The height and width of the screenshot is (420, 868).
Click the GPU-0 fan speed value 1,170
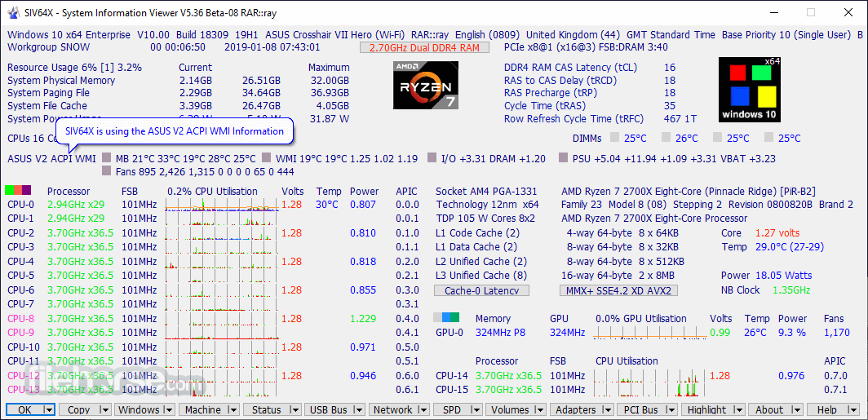(x=836, y=333)
